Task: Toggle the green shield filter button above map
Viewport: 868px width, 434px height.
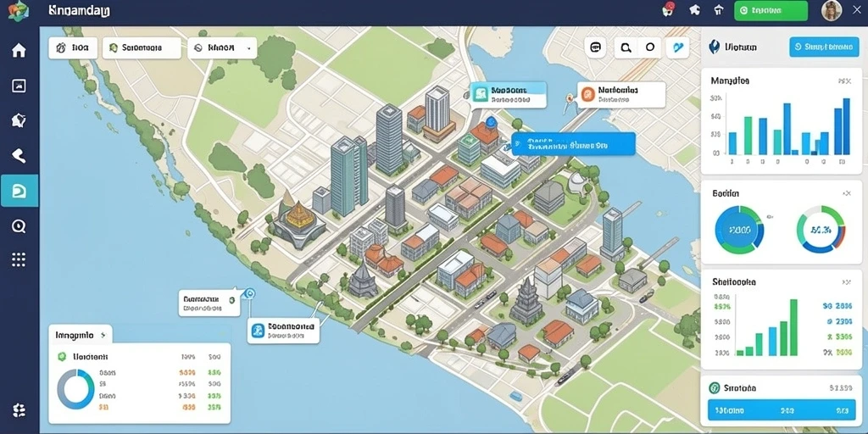Action: click(142, 48)
